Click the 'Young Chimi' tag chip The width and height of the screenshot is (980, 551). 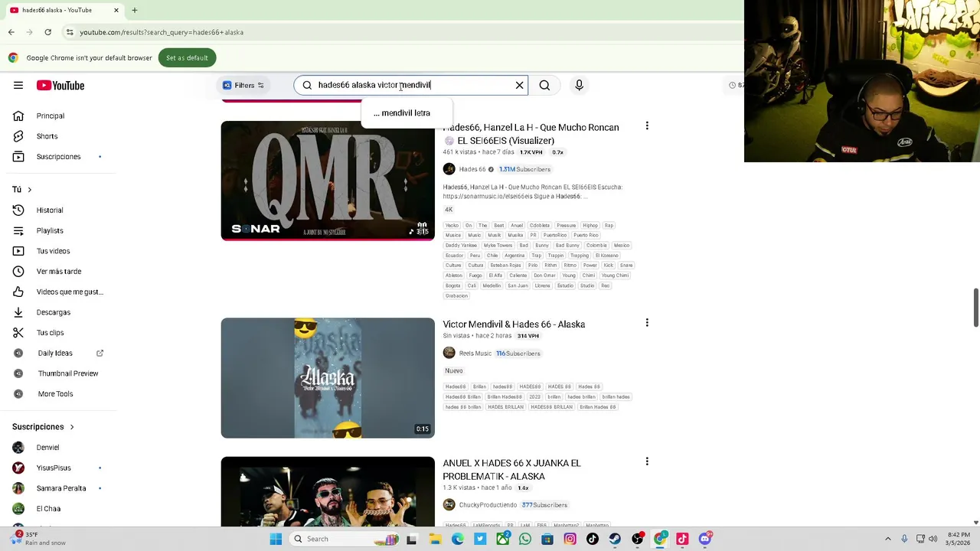point(615,275)
